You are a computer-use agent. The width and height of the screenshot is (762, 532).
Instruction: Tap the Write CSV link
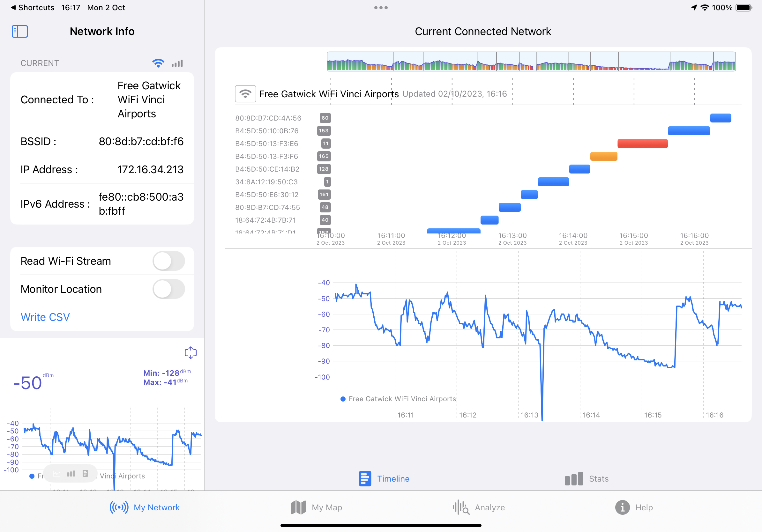45,317
